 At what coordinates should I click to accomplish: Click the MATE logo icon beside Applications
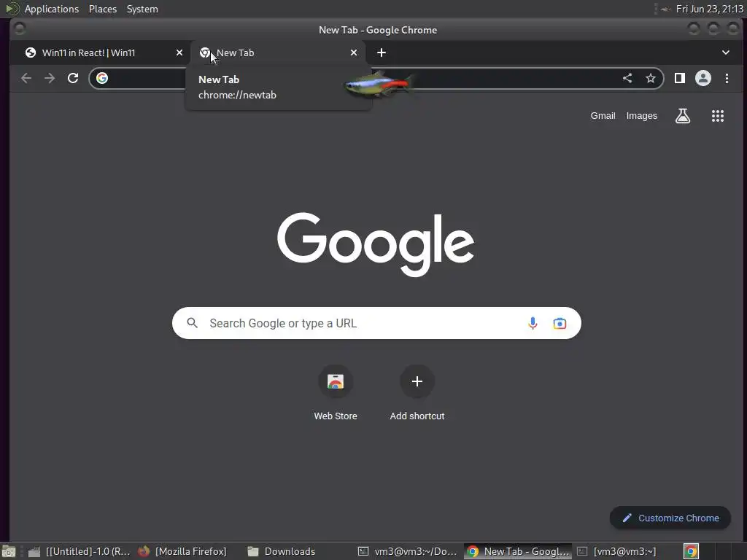(x=12, y=9)
